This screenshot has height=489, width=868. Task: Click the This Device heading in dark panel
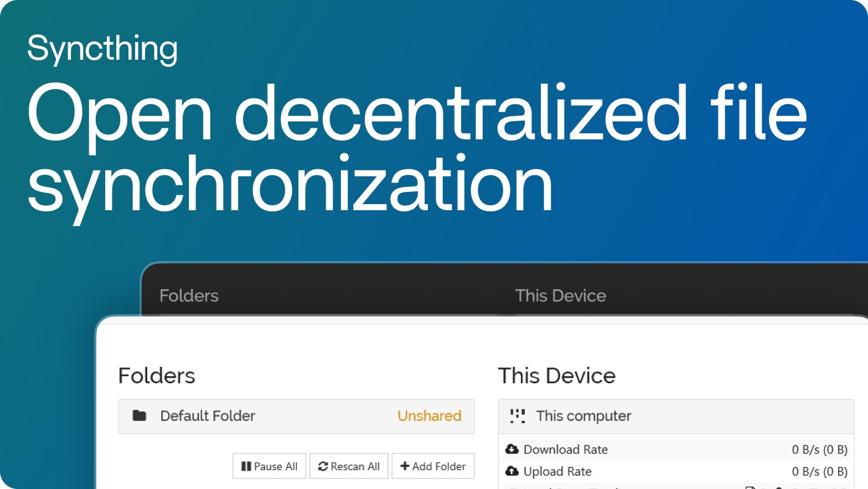[560, 295]
